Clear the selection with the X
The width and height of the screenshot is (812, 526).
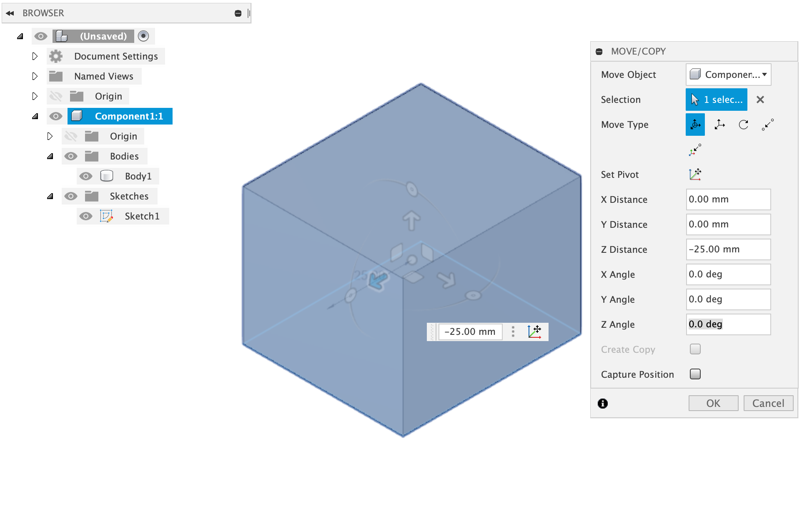tap(760, 100)
